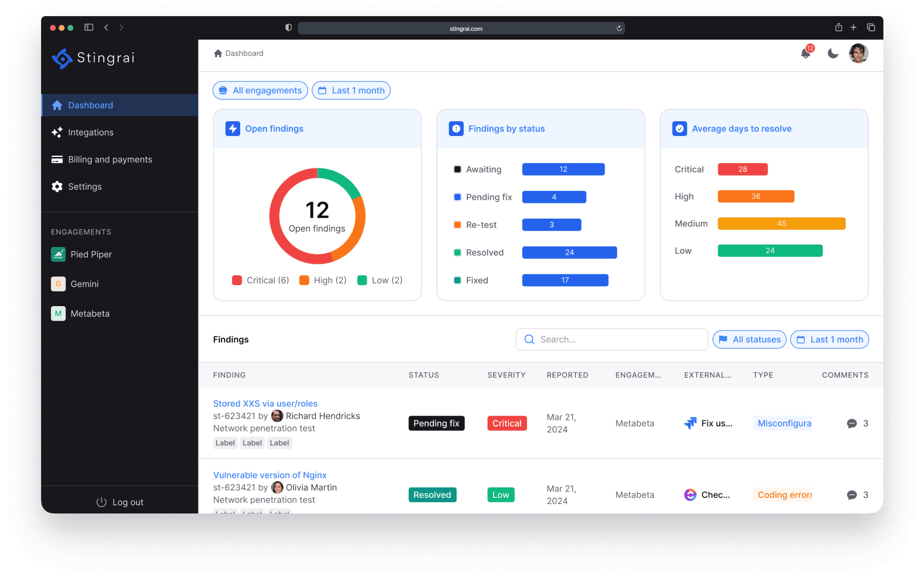Click the Critical red legend swatch
Viewport: 924px width, 579px height.
237,280
